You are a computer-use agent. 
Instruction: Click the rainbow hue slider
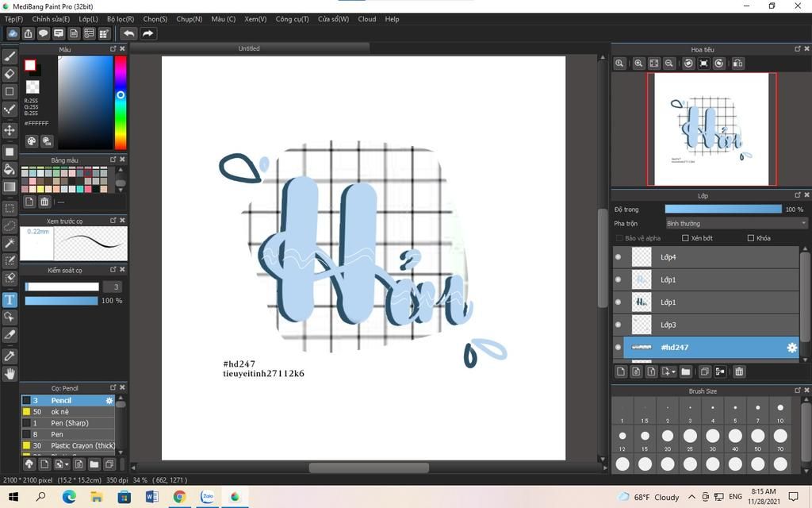(x=121, y=102)
